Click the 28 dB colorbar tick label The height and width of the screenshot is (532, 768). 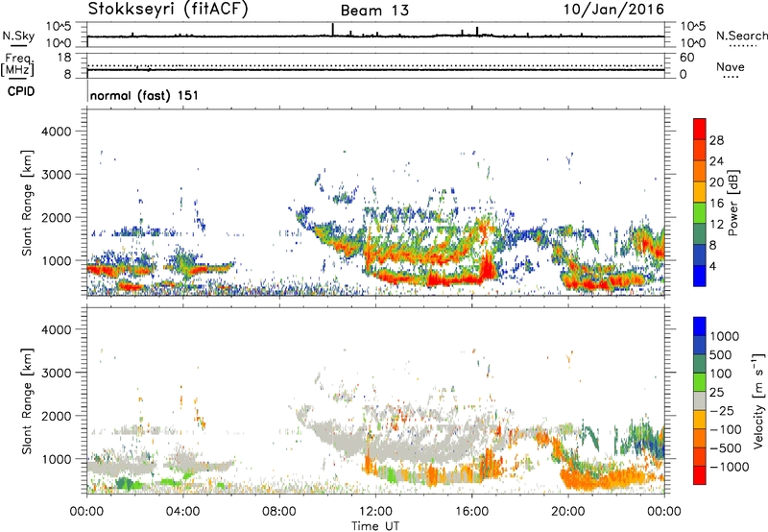[716, 140]
